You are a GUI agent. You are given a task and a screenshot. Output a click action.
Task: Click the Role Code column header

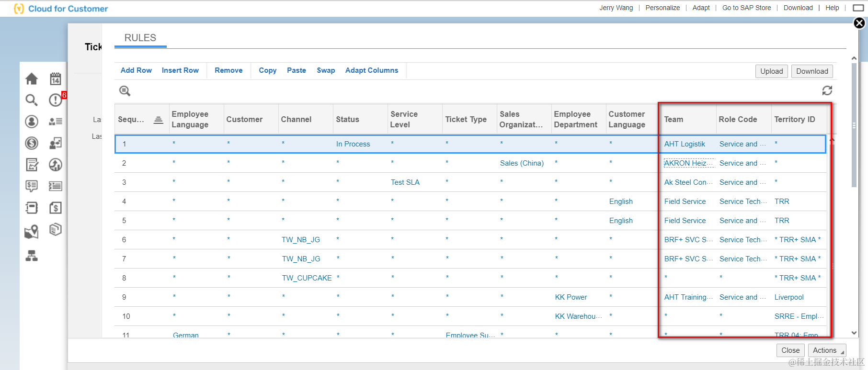click(x=743, y=120)
